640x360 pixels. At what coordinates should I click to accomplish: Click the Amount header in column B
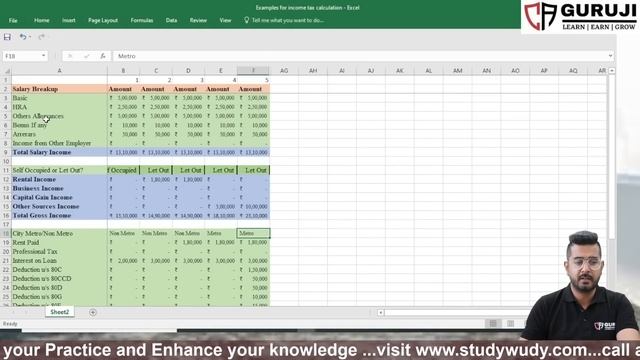coord(123,89)
